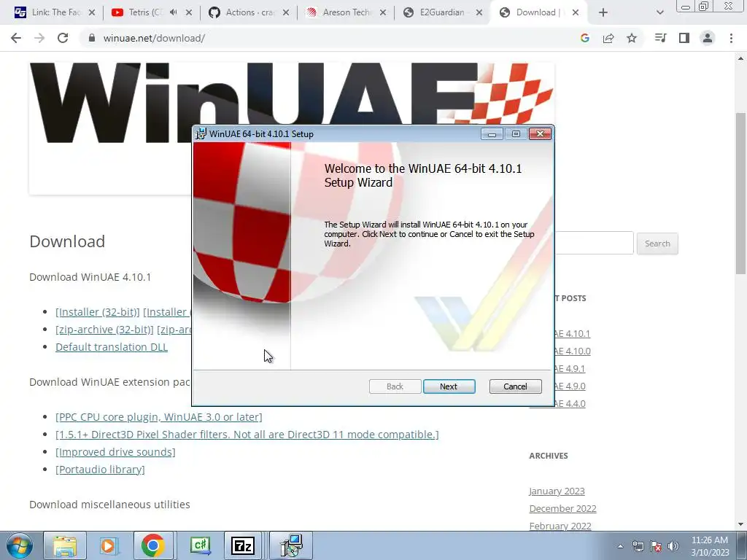Screen dimensions: 747x560
Task: Open the 4.10.0 recent post link
Action: (x=573, y=351)
